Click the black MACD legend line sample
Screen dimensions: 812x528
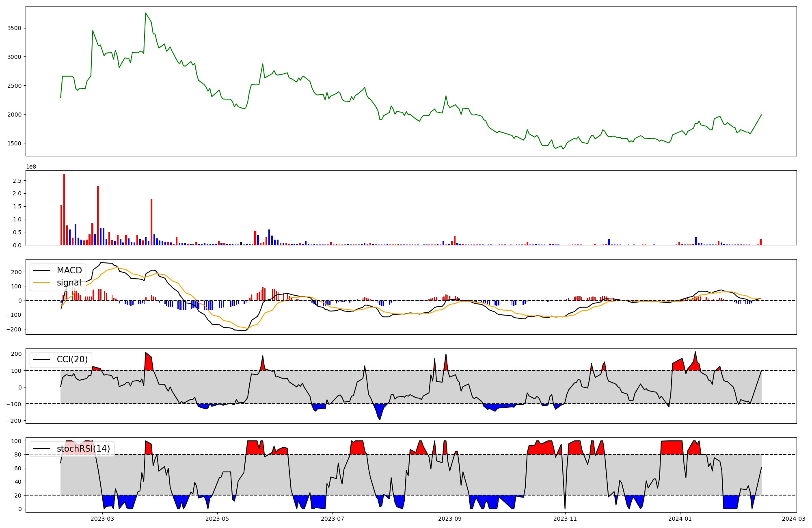pos(41,270)
